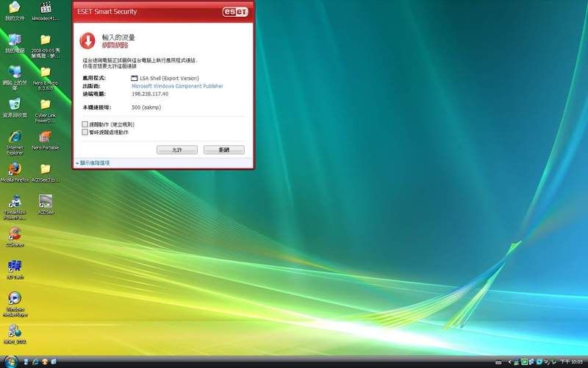This screenshot has width=588, height=368.
Task: Enable the remember action (create rule) checkbox
Action: pyautogui.click(x=85, y=125)
